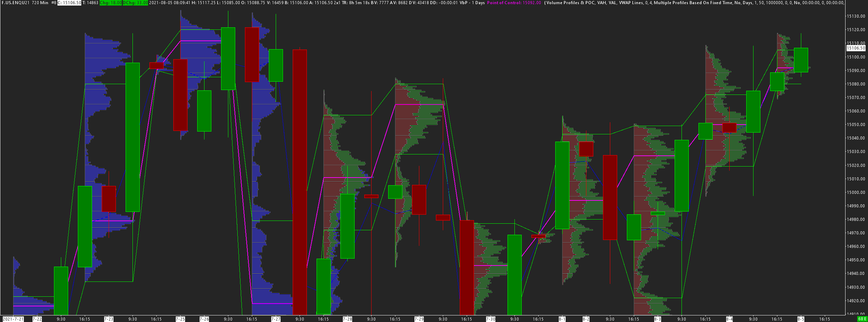Click the F.US.ENQU21 symbol label

[15, 3]
